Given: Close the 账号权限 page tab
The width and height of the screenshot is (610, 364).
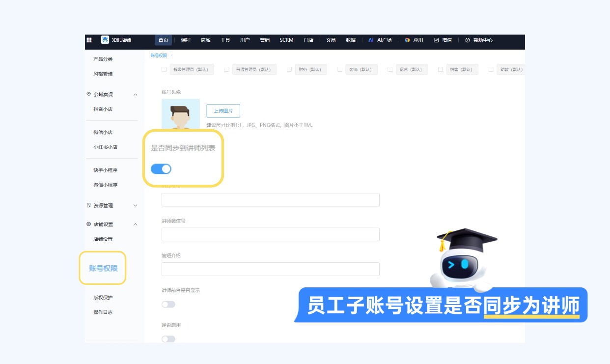Looking at the screenshot, I should pyautogui.click(x=171, y=56).
